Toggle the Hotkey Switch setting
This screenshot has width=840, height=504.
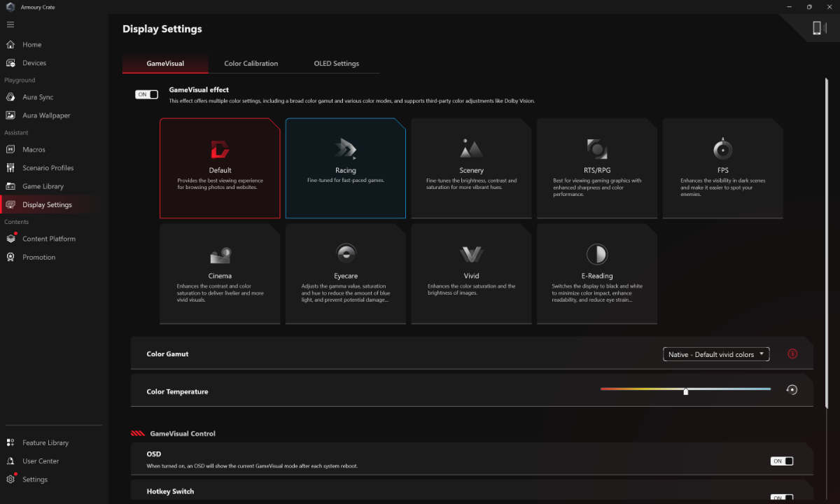(782, 498)
